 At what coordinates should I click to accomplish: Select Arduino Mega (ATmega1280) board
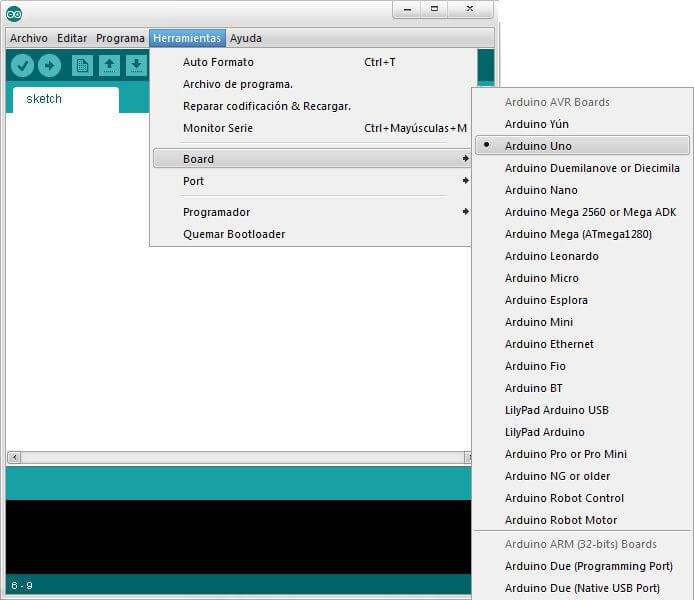[x=582, y=234]
